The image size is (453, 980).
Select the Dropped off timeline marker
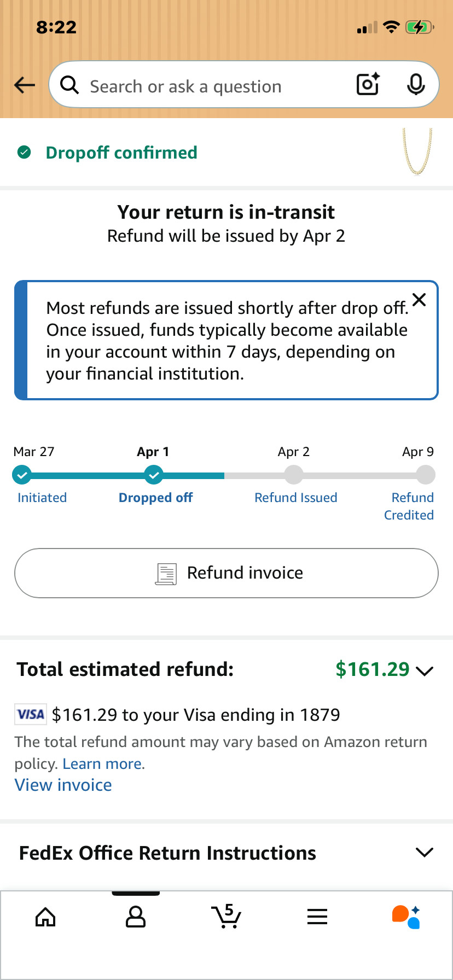coord(154,475)
